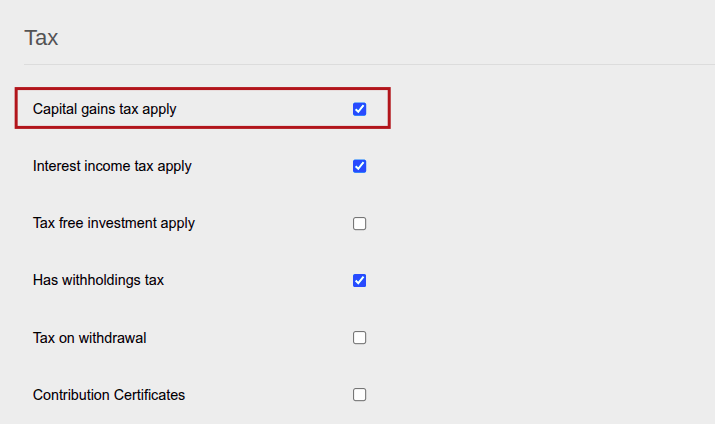
Task: Tick the Tax on withdrawal checkbox
Action: (x=359, y=337)
